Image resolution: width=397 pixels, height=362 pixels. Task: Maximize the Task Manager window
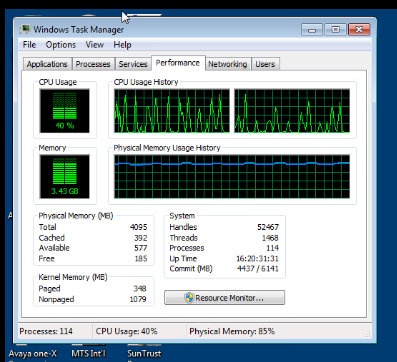coord(336,29)
